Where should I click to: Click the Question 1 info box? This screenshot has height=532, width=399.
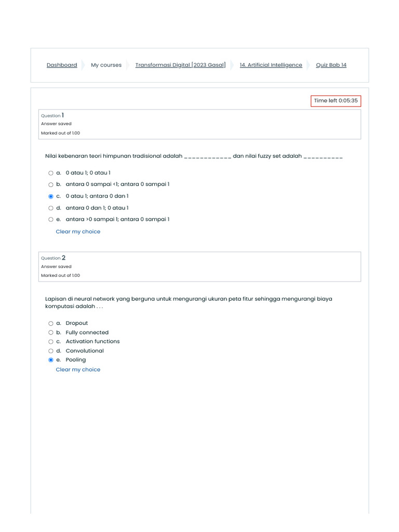point(199,124)
